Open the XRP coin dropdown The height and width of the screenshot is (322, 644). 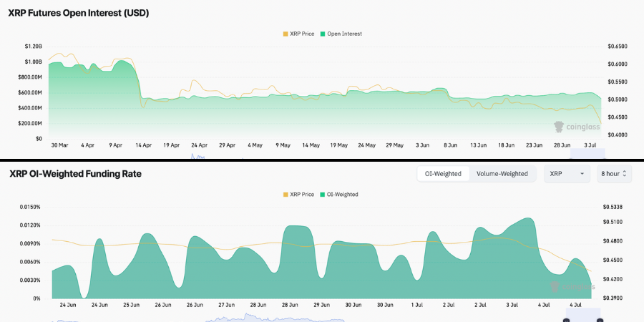(x=567, y=174)
